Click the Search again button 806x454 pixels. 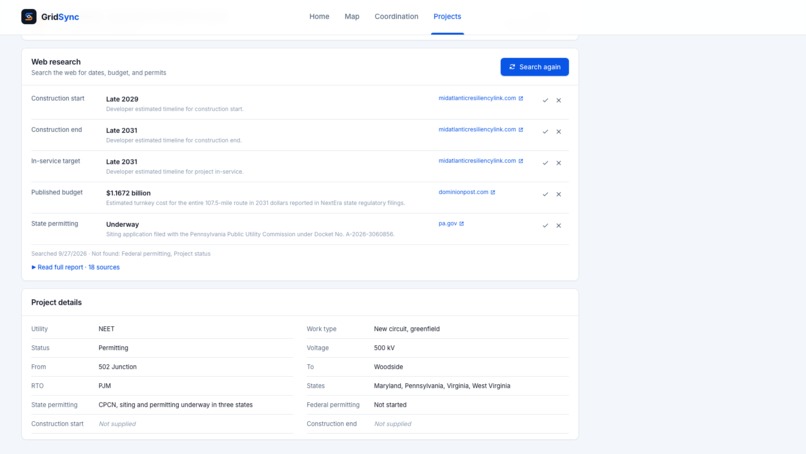coord(535,67)
